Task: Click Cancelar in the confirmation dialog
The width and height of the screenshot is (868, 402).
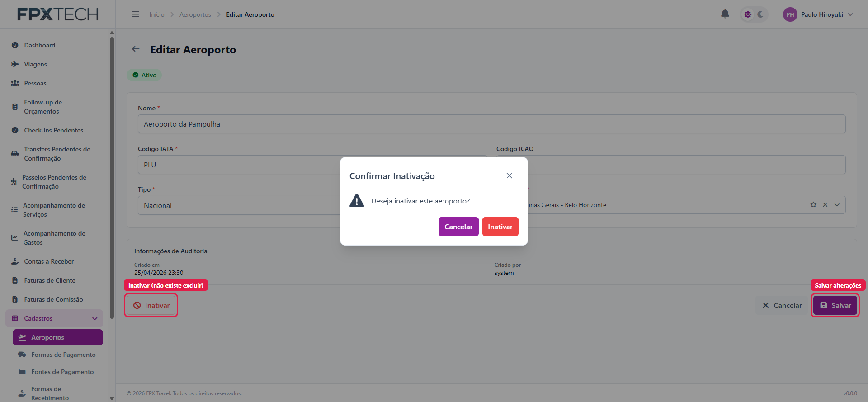Action: click(x=458, y=227)
